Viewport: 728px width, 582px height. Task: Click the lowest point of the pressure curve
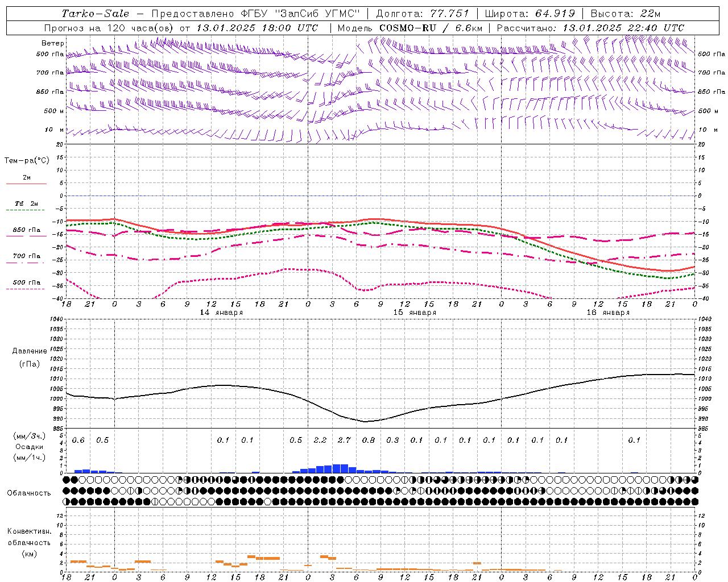tap(366, 421)
